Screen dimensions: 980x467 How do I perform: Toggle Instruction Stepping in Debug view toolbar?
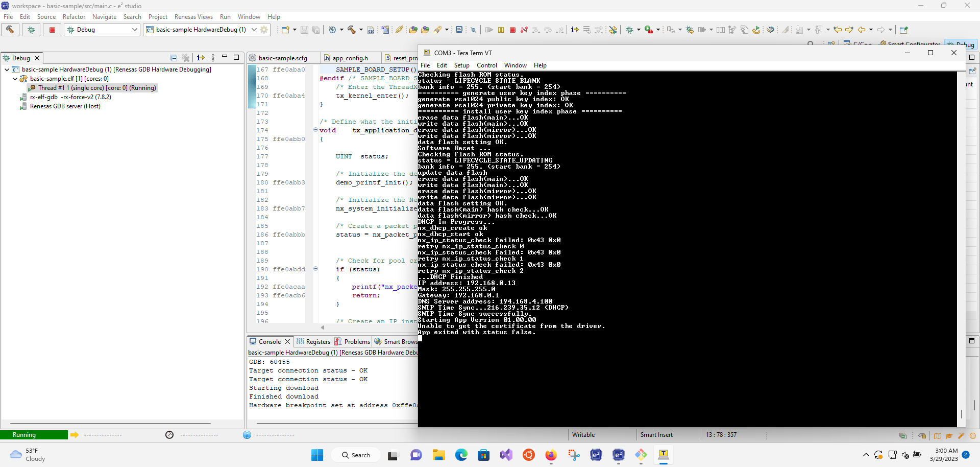tap(201, 58)
